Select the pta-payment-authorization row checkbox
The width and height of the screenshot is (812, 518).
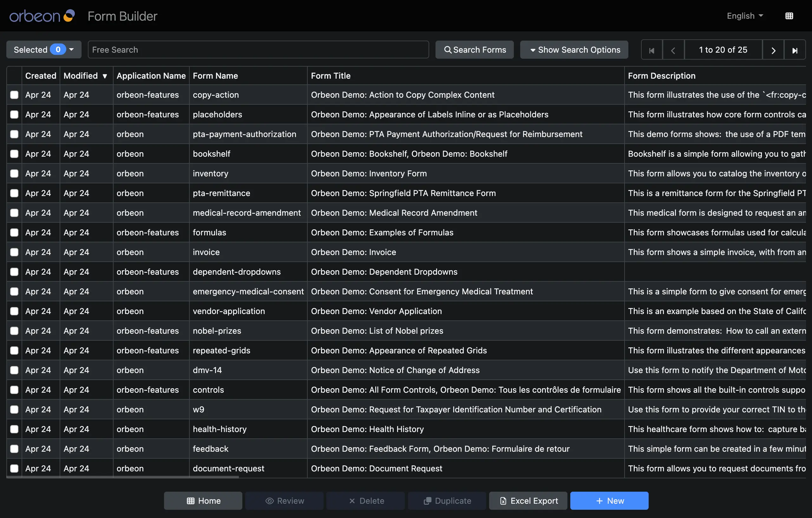tap(14, 134)
